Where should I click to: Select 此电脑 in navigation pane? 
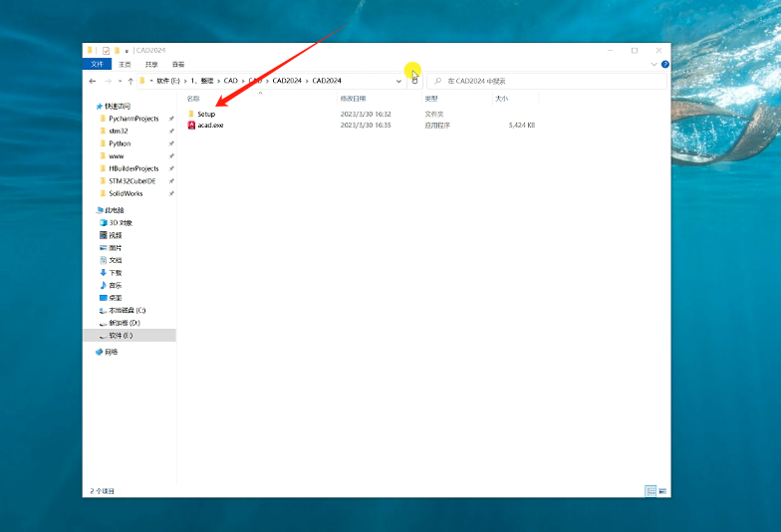(114, 210)
